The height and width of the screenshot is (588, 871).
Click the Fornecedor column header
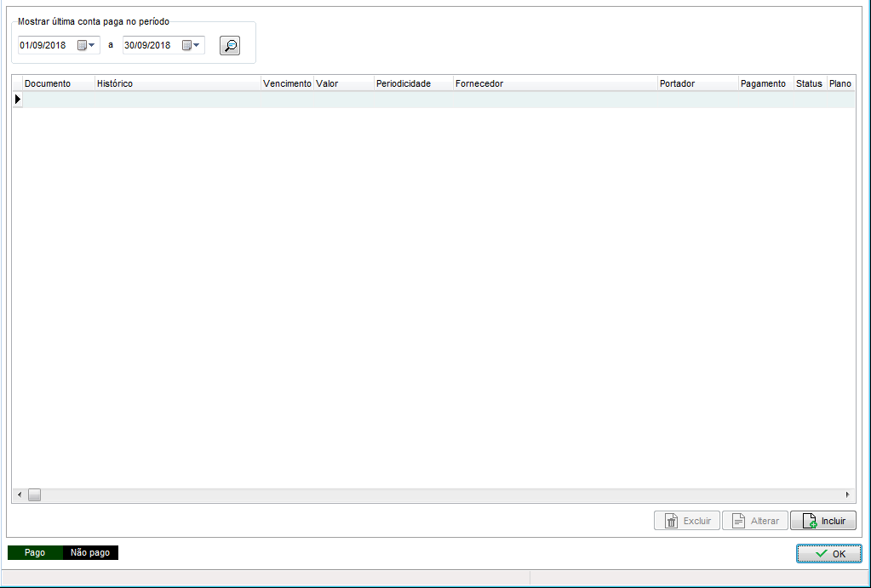[554, 83]
